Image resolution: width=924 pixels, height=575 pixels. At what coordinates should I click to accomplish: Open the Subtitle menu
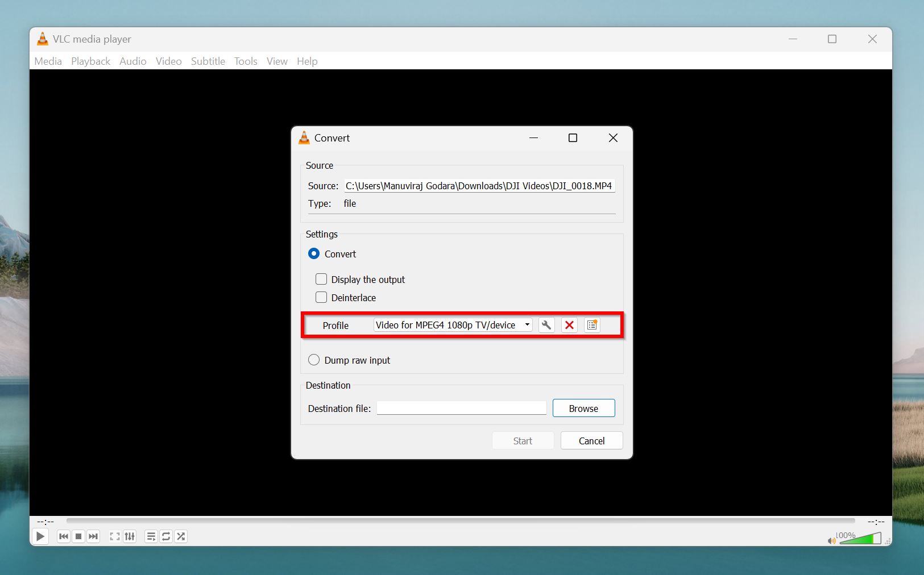click(208, 61)
